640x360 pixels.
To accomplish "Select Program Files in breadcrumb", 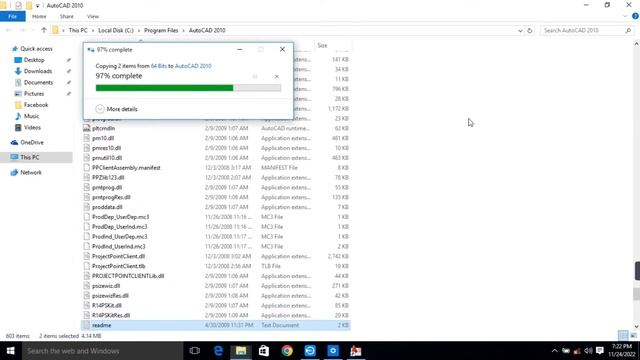I will click(x=161, y=31).
